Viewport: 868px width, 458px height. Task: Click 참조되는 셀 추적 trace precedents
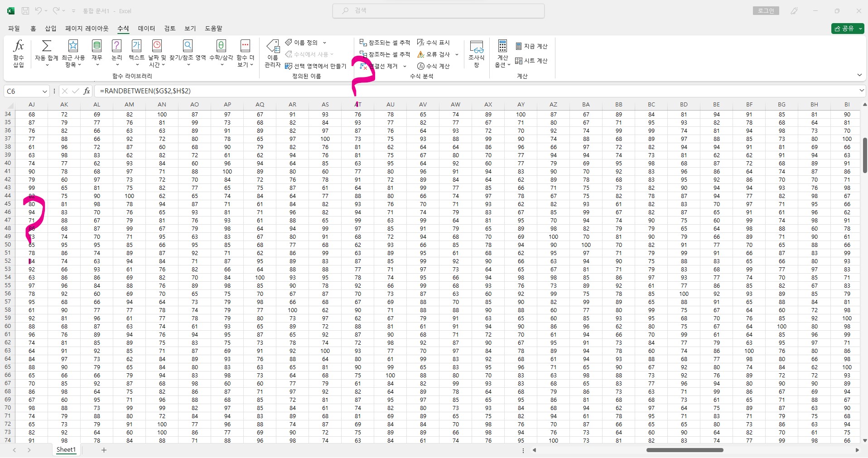click(385, 43)
